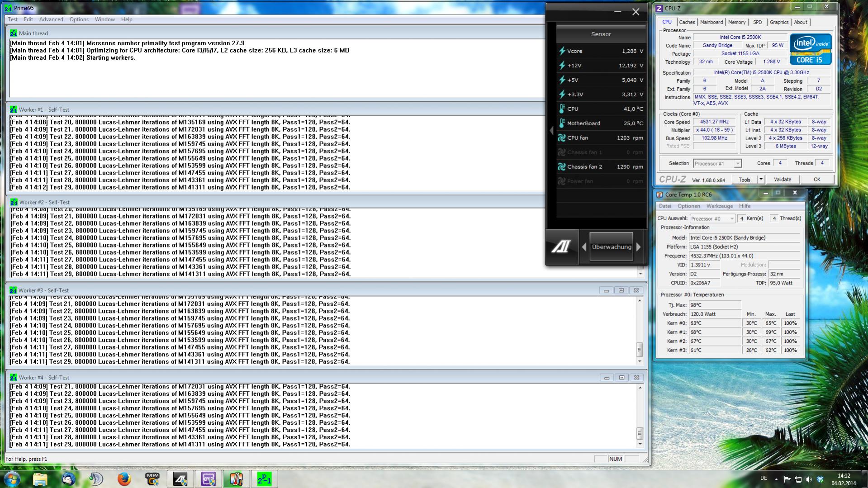Click the Core Temp title bar thermometer icon
Image resolution: width=868 pixels, height=488 pixels.
pyautogui.click(x=659, y=194)
